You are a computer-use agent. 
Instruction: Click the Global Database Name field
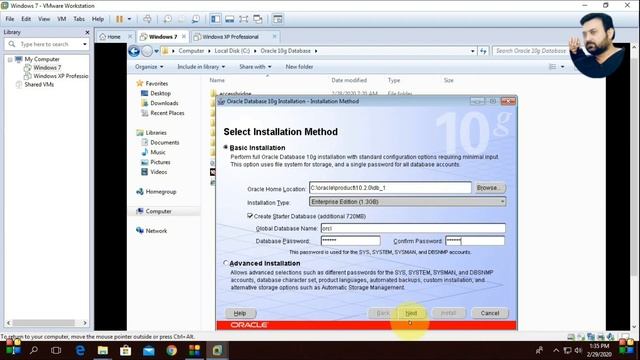pos(413,228)
